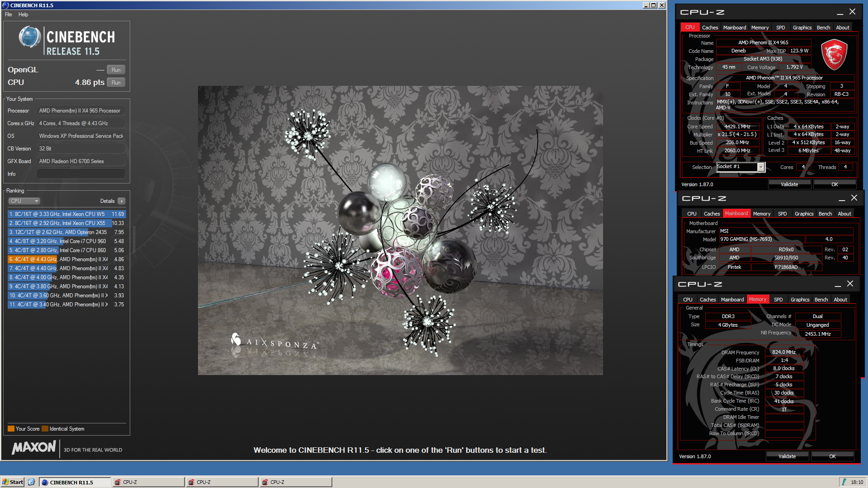Switch to third CPU-Z taskbar button
868x488 pixels.
click(x=296, y=482)
